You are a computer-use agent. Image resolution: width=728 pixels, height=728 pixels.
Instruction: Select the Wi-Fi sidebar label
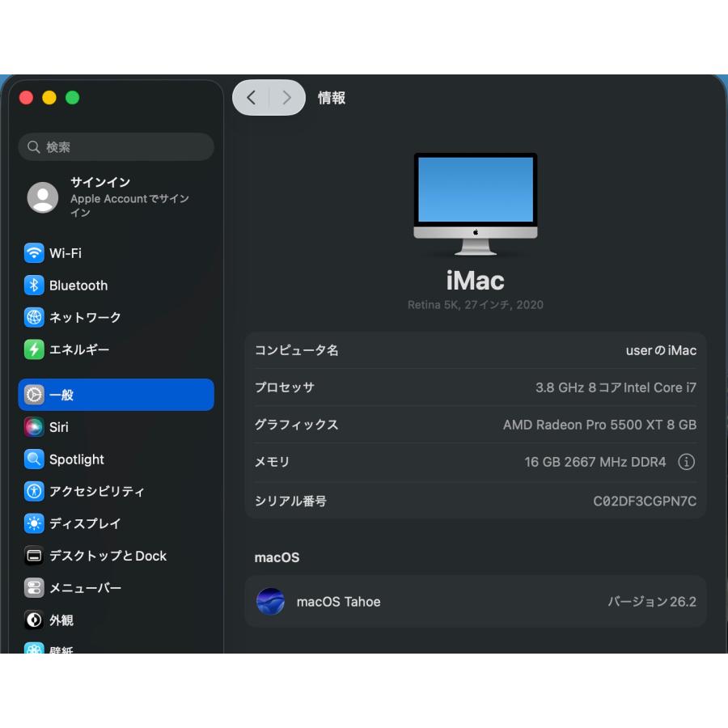[66, 253]
